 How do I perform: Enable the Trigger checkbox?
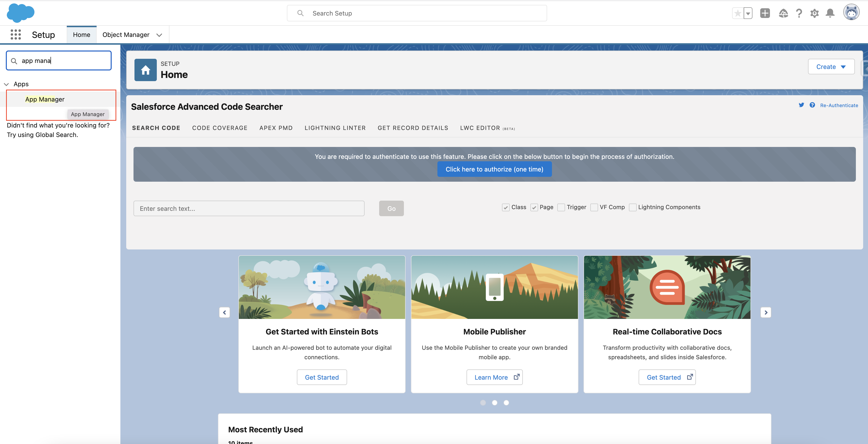click(x=561, y=207)
